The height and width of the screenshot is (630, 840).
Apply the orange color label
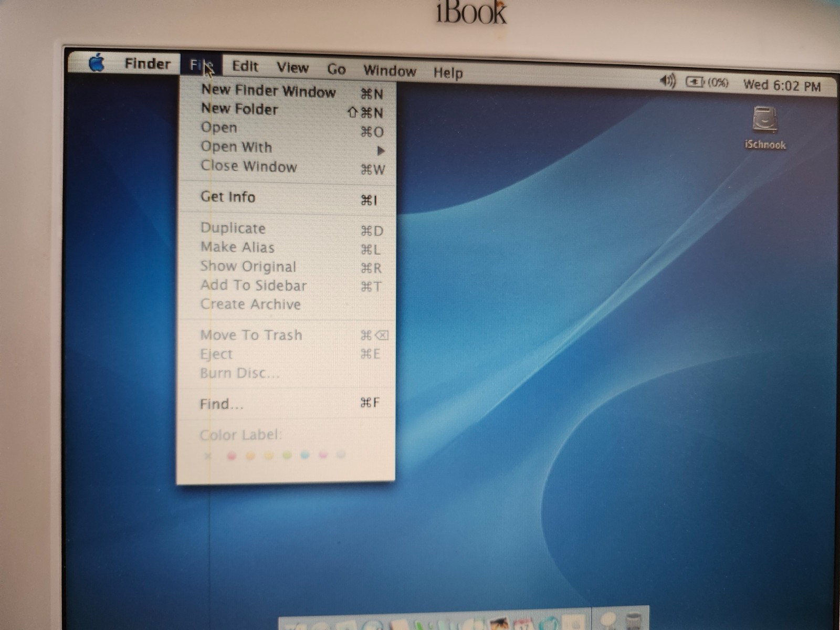(x=250, y=456)
